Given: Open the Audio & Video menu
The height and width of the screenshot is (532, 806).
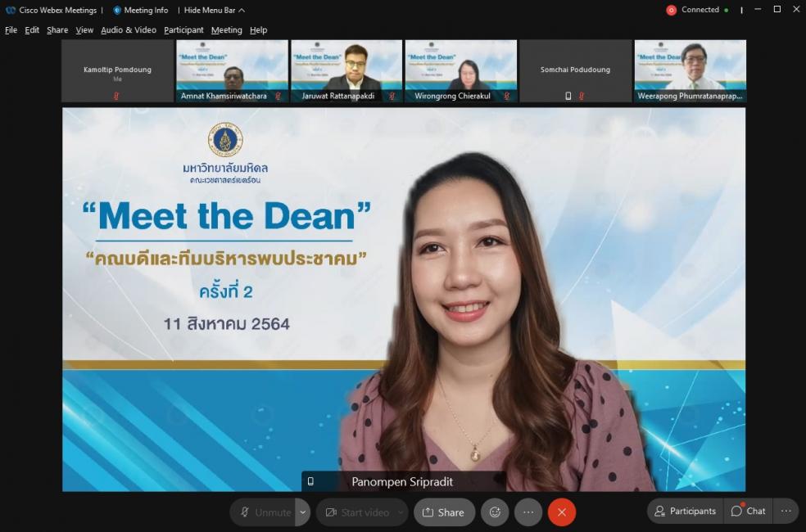Looking at the screenshot, I should click(x=129, y=30).
